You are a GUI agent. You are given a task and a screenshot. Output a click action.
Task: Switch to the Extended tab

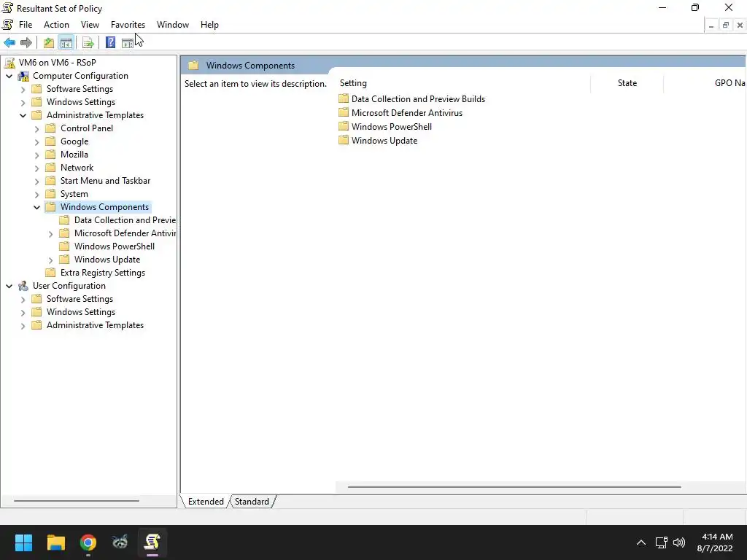click(206, 502)
